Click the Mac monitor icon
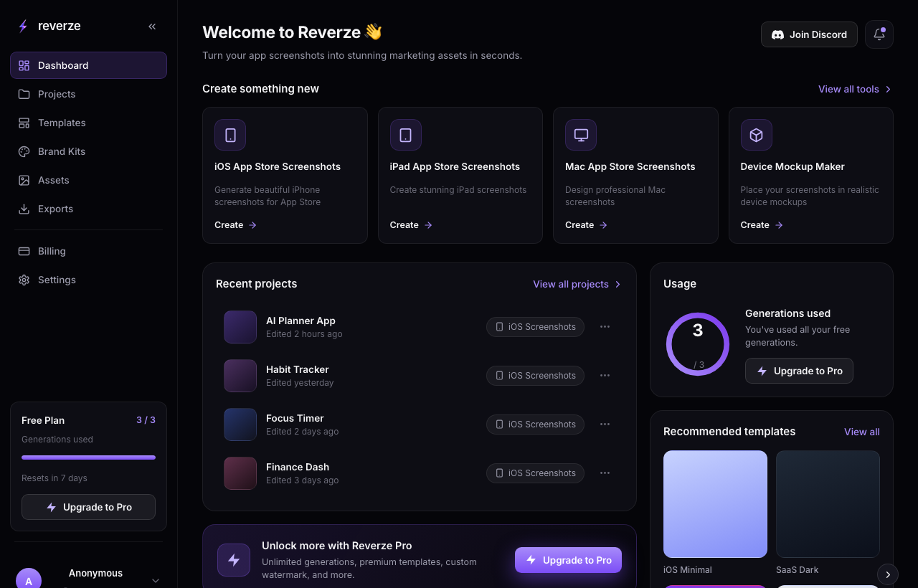The image size is (918, 588). click(x=581, y=135)
